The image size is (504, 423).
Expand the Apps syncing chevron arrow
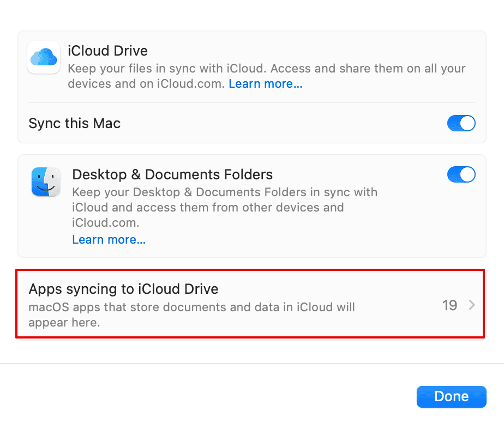click(x=472, y=305)
